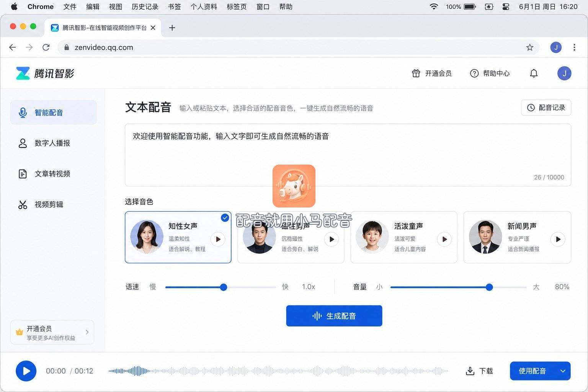Open 帮助中心 help link
Screen dimensions: 588x392
tap(490, 73)
